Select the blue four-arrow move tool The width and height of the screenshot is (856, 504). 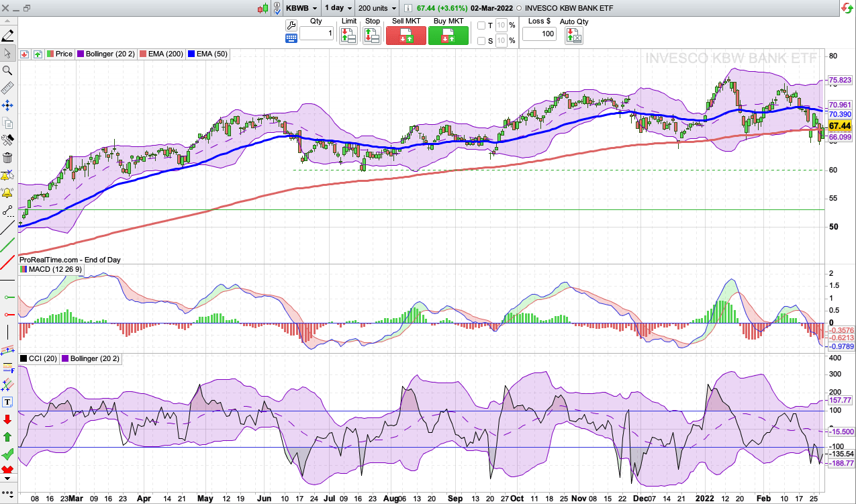click(7, 105)
